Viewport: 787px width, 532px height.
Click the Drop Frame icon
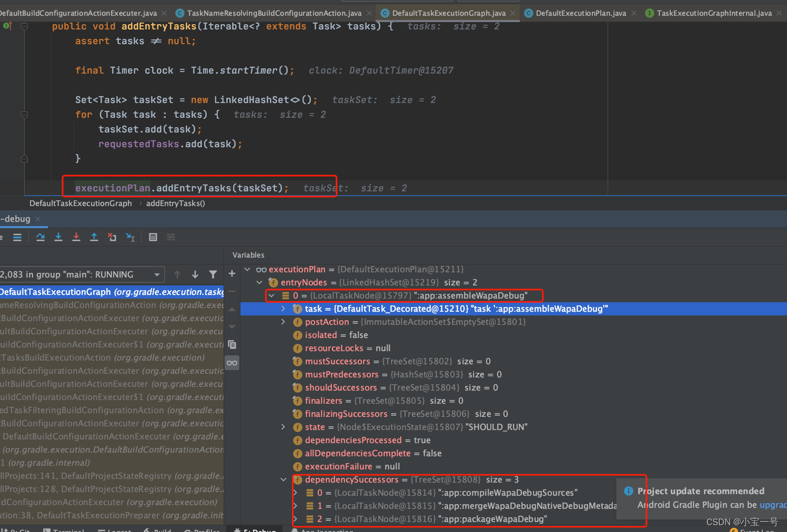112,237
